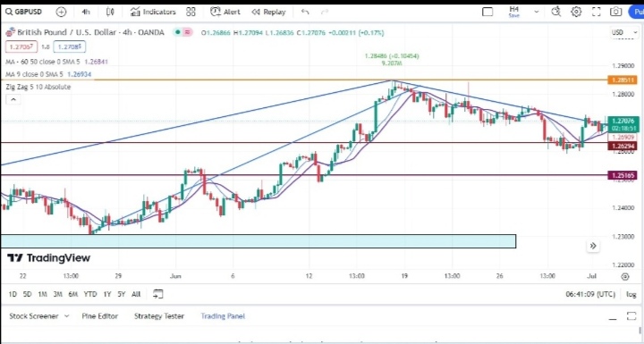Screen dimensions: 644x344
Task: Expand the H4 save layout dropdown arrow
Action: coord(537,12)
